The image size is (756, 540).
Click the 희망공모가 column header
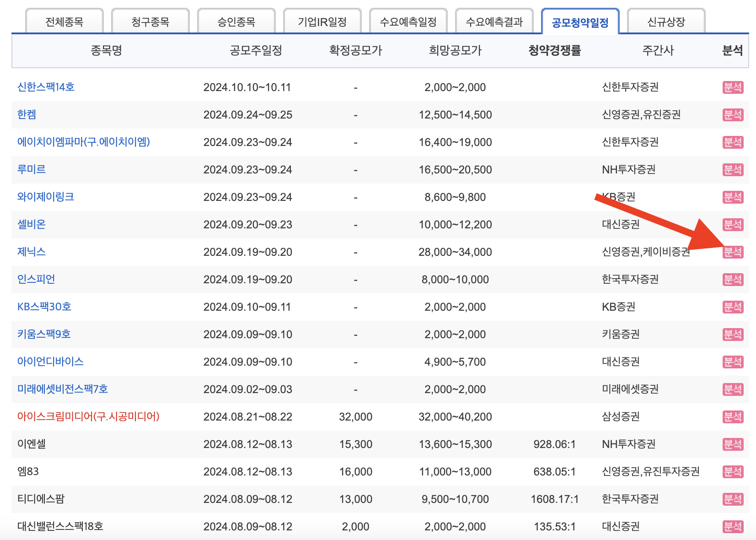click(455, 50)
